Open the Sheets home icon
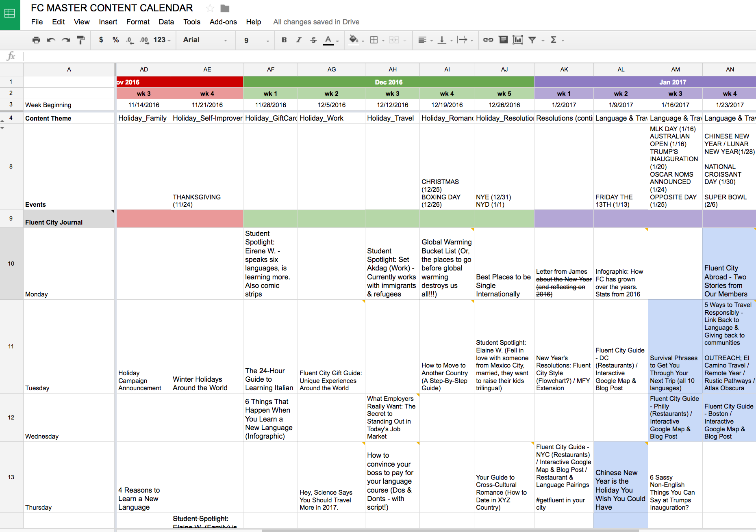756x532 pixels. point(10,15)
